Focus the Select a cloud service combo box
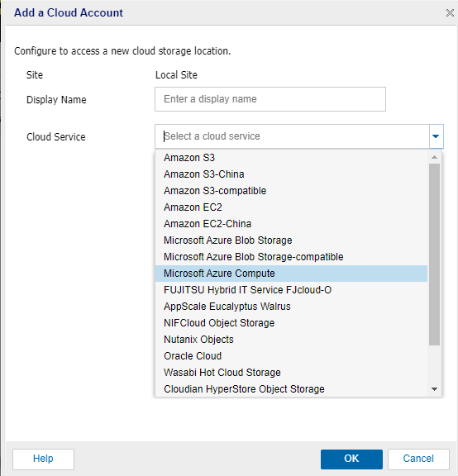458x476 pixels. 292,136
